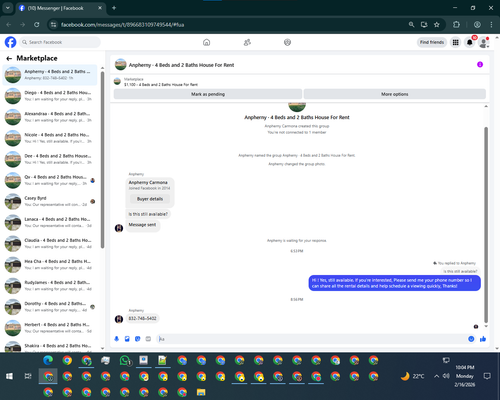The width and height of the screenshot is (500, 400).
Task: Open Microsoft Edge from the taskbar
Action: pos(48,360)
